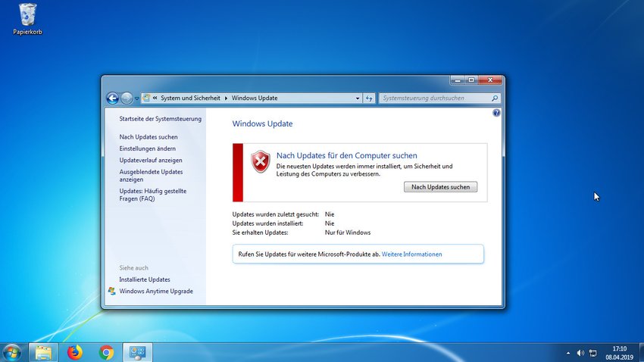Click the Windows Update page heading
This screenshot has width=644, height=362.
(x=262, y=123)
